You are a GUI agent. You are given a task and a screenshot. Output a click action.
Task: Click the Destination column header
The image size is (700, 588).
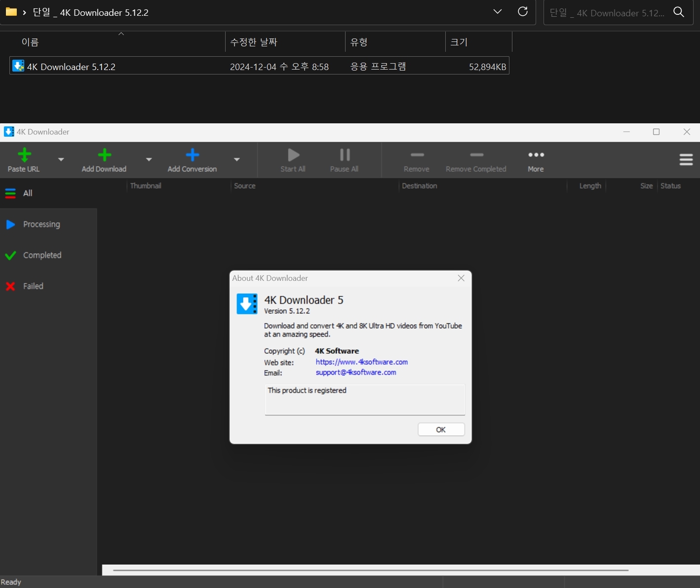482,186
